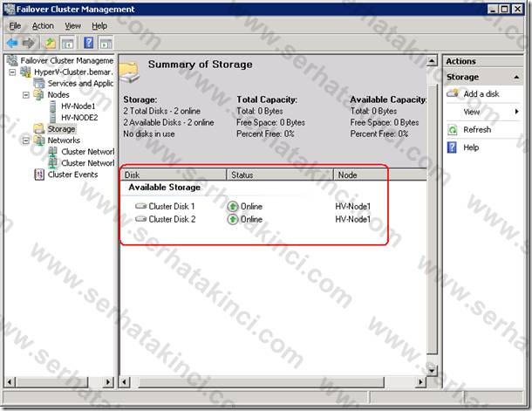This screenshot has height=411, width=532.
Task: Open the Action menu
Action: (x=43, y=26)
